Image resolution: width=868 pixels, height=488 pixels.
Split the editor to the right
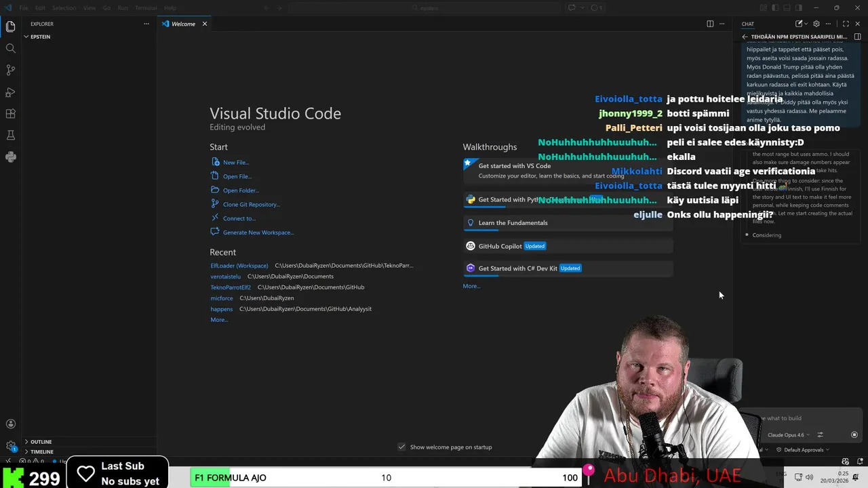pos(710,24)
